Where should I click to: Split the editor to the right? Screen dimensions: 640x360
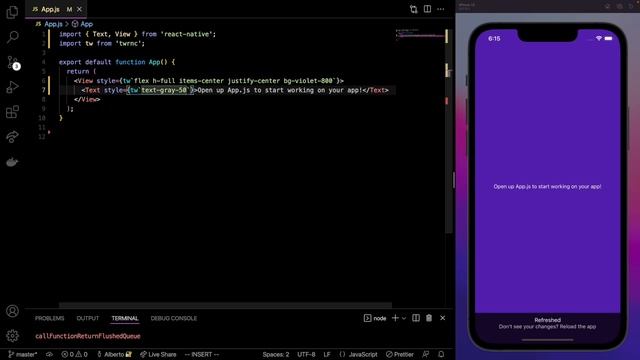[427, 9]
